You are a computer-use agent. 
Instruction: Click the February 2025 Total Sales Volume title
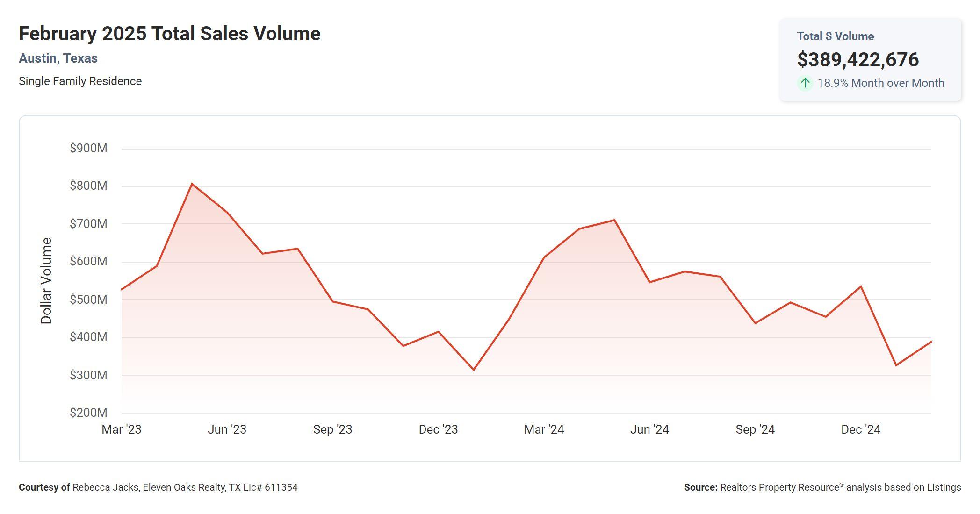click(x=169, y=34)
